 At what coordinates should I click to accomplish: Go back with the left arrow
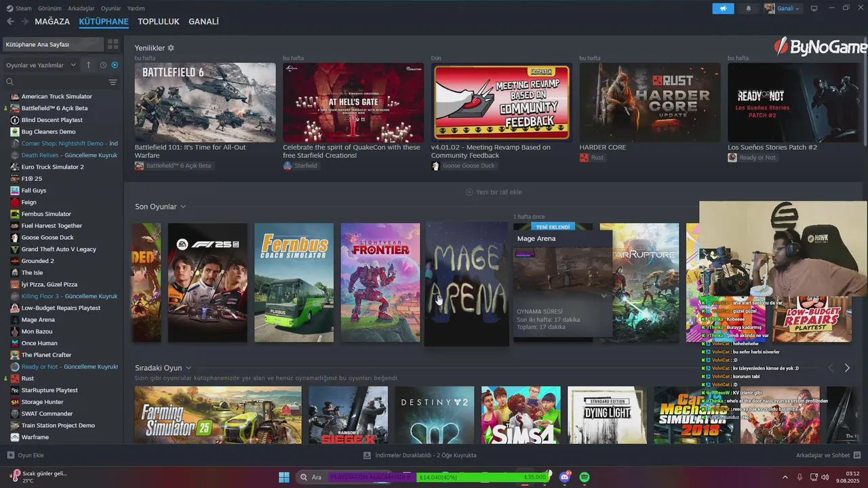point(10,22)
